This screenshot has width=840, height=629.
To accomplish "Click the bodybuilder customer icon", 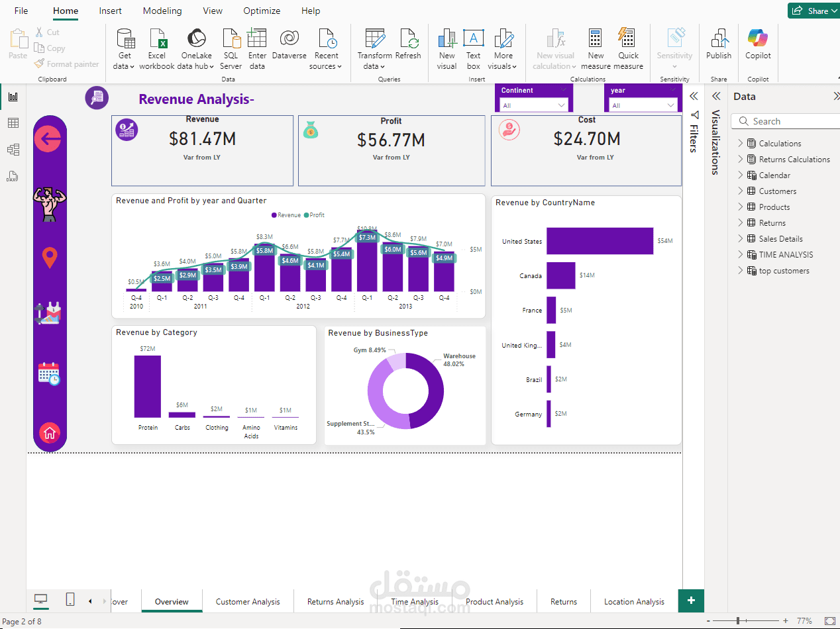I will click(48, 203).
